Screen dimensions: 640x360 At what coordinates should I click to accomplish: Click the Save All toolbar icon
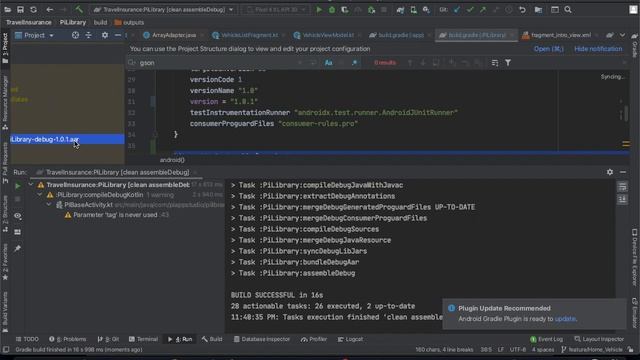[20, 9]
